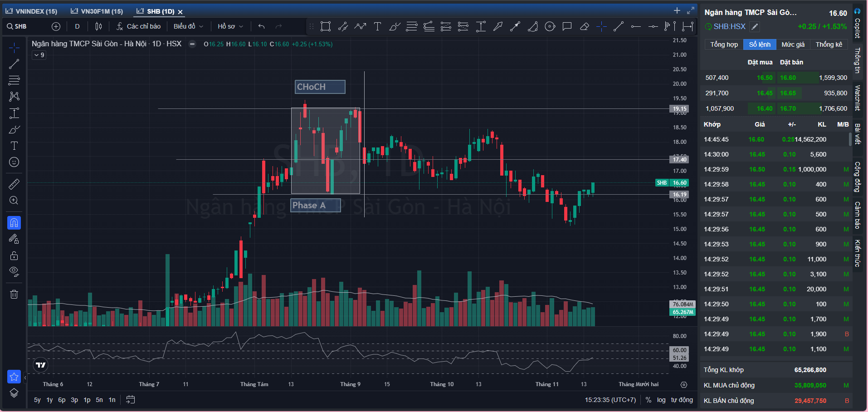Screen dimensions: 868x412
Task: Open the Fibonacci retracement tools in left sidebar
Action: click(x=14, y=80)
